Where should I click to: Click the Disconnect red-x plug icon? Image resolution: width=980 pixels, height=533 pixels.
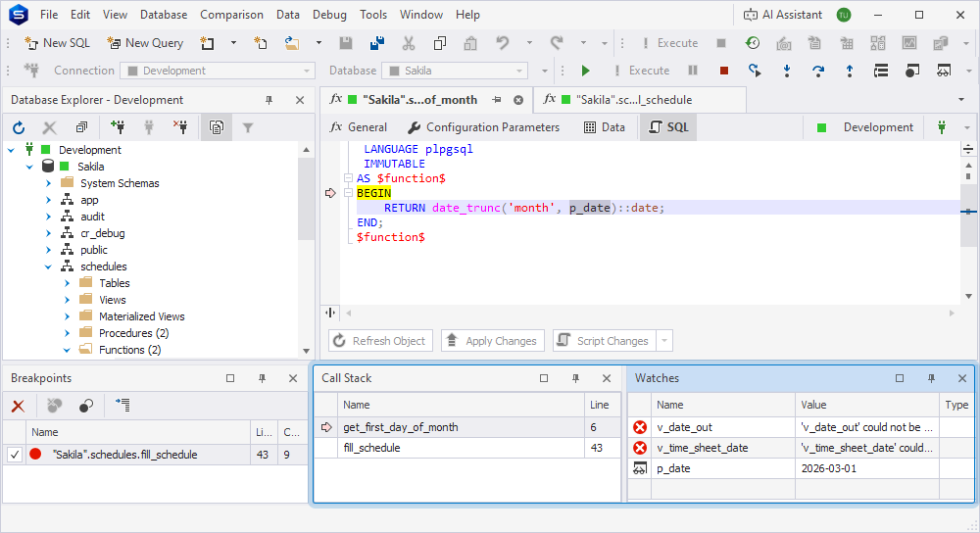[x=180, y=128]
